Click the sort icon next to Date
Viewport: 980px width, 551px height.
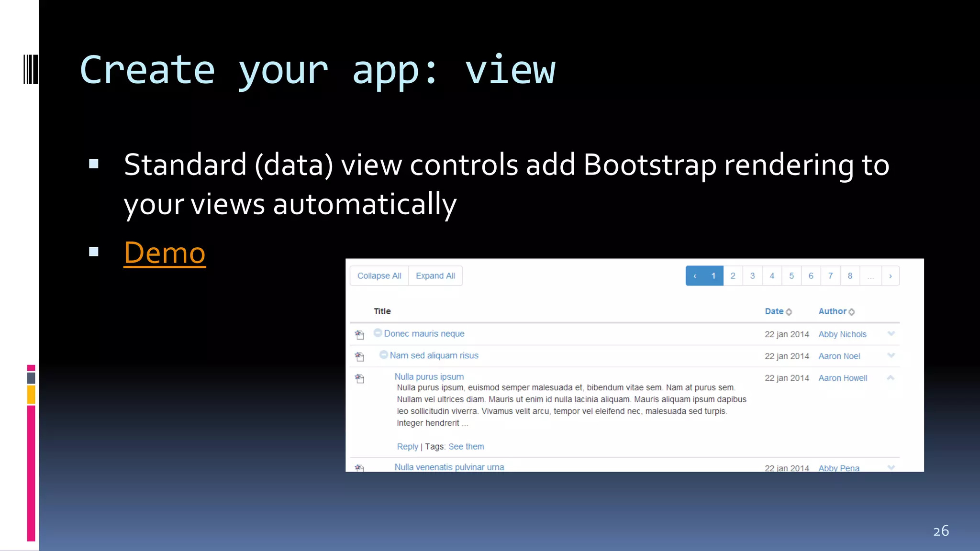click(789, 312)
